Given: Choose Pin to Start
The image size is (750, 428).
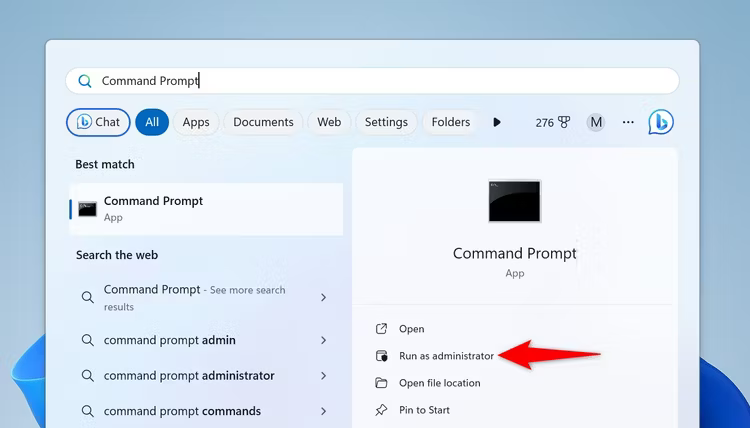Looking at the screenshot, I should [x=424, y=410].
